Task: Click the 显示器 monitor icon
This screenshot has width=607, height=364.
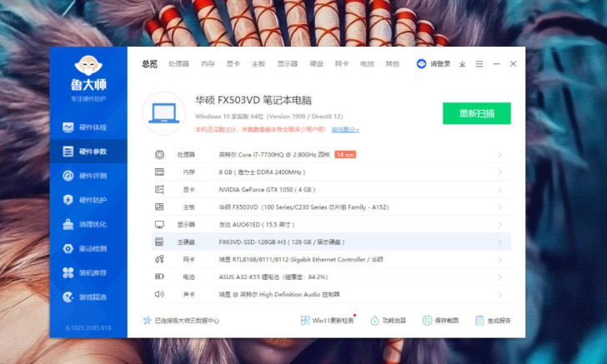Action: pyautogui.click(x=159, y=225)
